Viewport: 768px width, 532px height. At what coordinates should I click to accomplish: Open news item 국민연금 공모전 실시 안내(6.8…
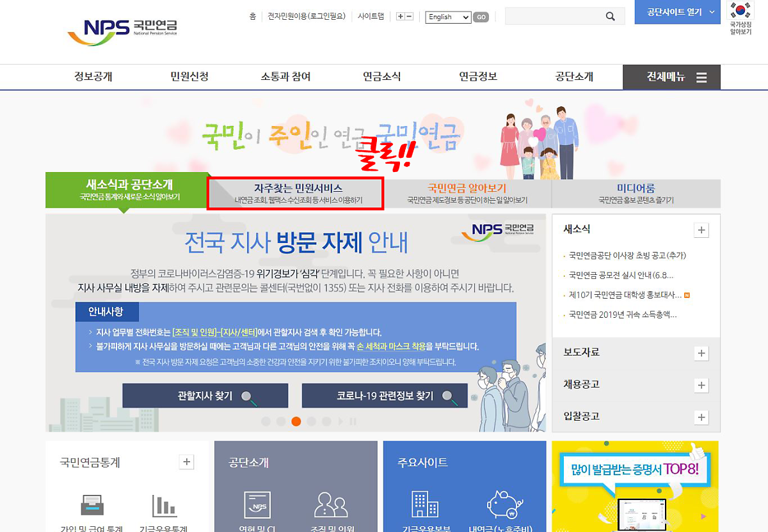[621, 276]
